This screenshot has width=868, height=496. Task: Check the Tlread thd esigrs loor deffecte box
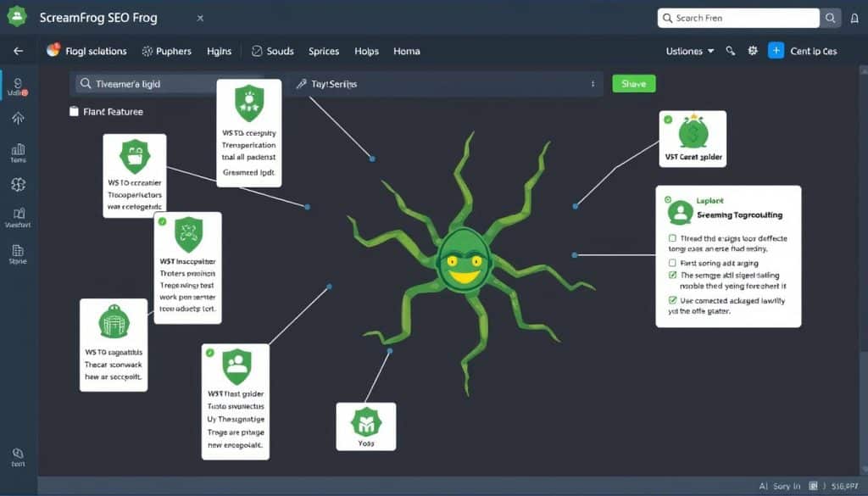(x=672, y=238)
